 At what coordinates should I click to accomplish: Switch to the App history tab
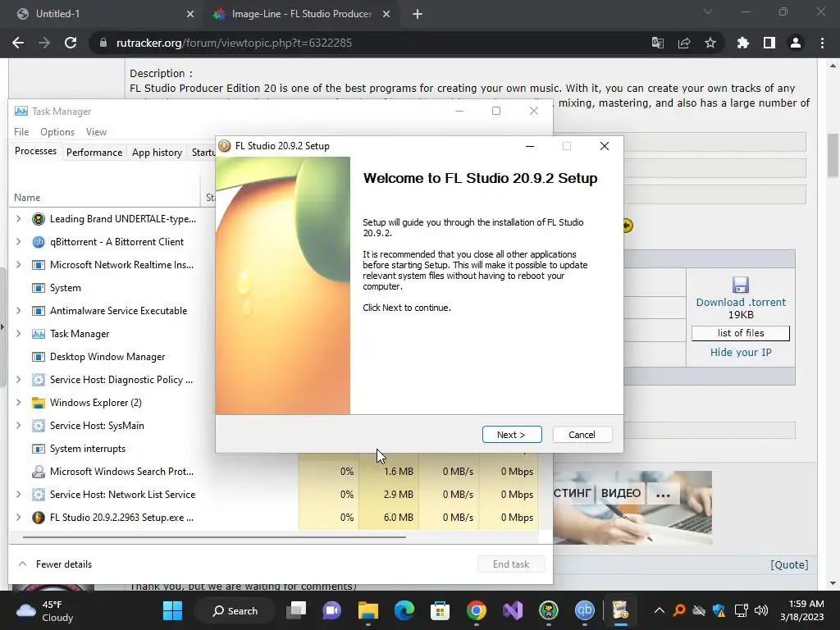point(157,153)
